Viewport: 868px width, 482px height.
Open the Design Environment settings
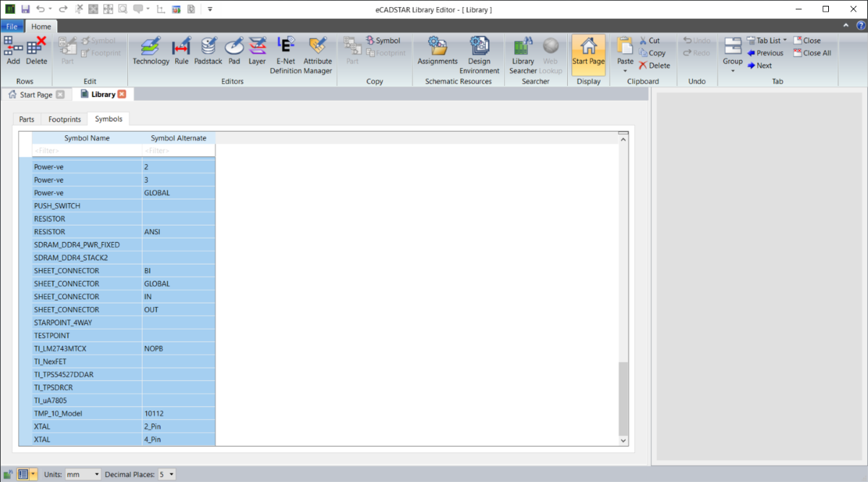[x=479, y=55]
